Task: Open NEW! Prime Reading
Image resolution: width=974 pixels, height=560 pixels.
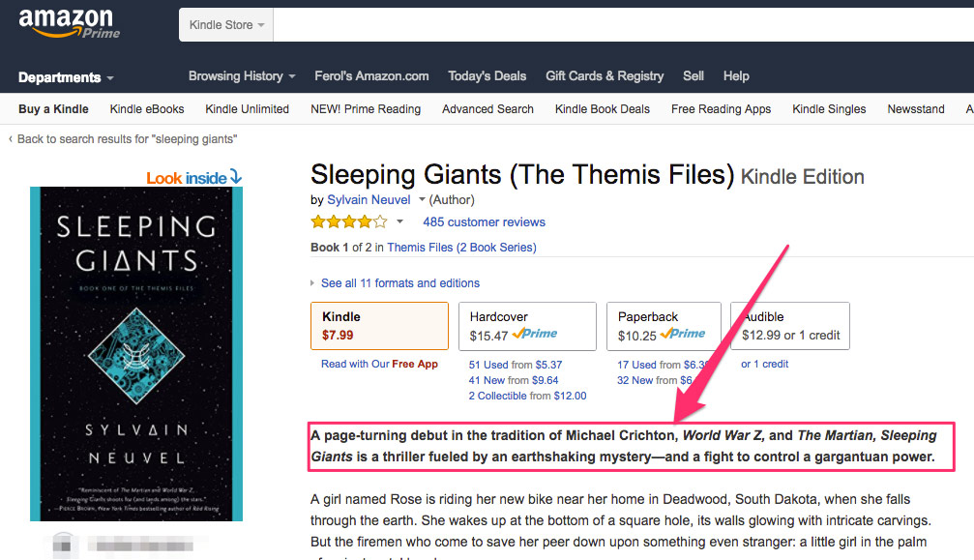Action: pos(366,109)
